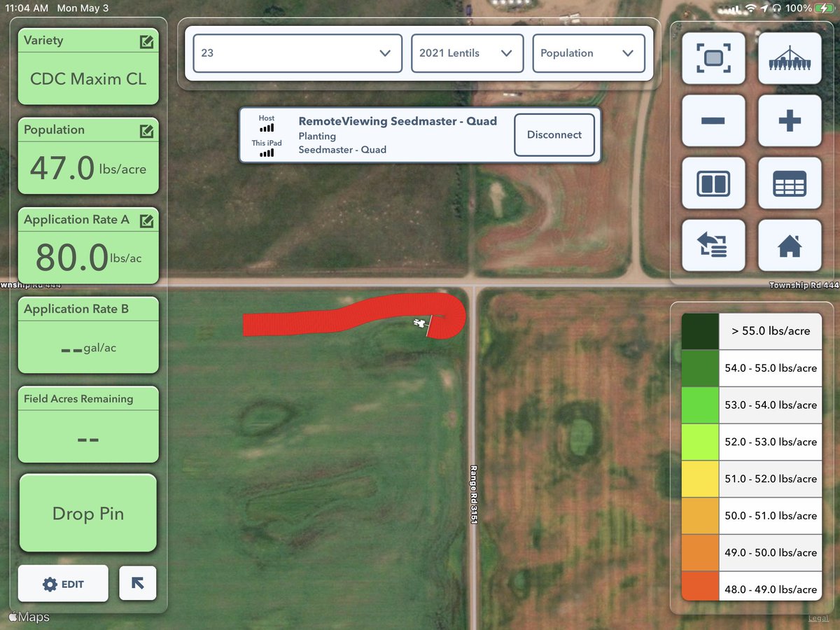Viewport: 840px width, 630px height.
Task: Tap the CDC Maxim CL variety value
Action: point(88,79)
